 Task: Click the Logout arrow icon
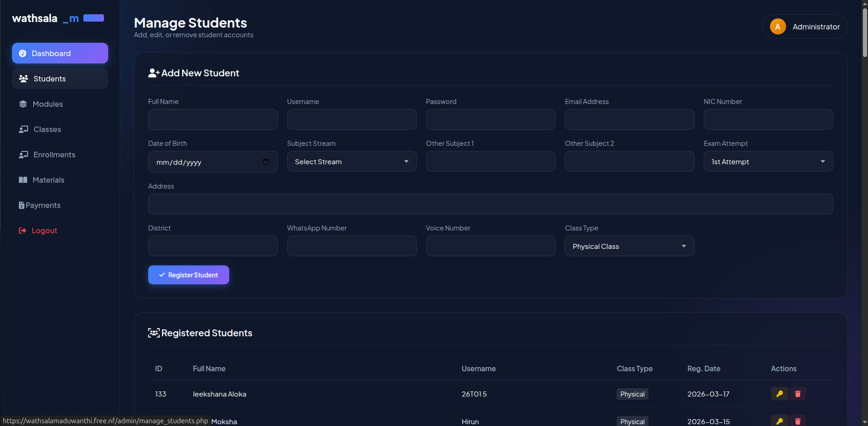point(23,230)
